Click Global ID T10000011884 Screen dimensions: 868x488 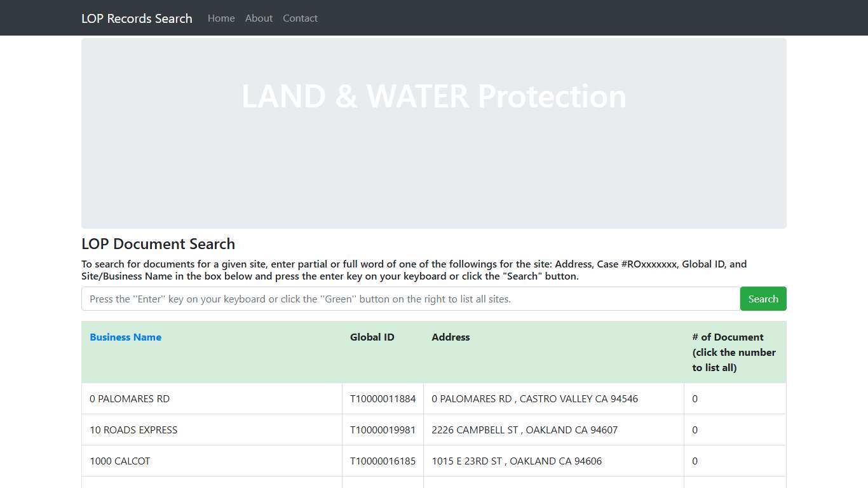click(383, 399)
